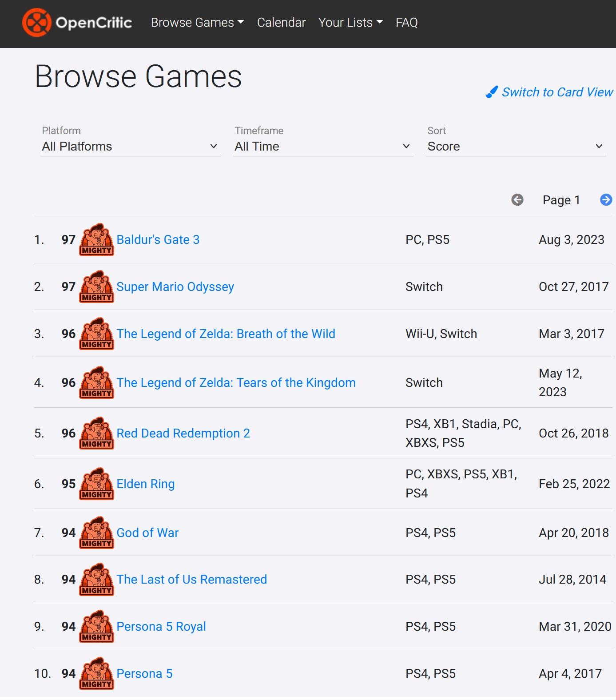Open The Last of Us Remastered page

click(191, 580)
